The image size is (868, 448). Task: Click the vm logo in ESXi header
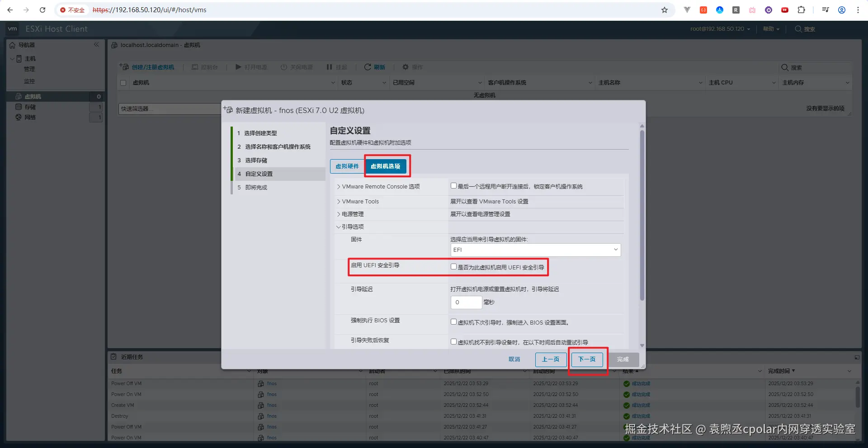[x=13, y=29]
